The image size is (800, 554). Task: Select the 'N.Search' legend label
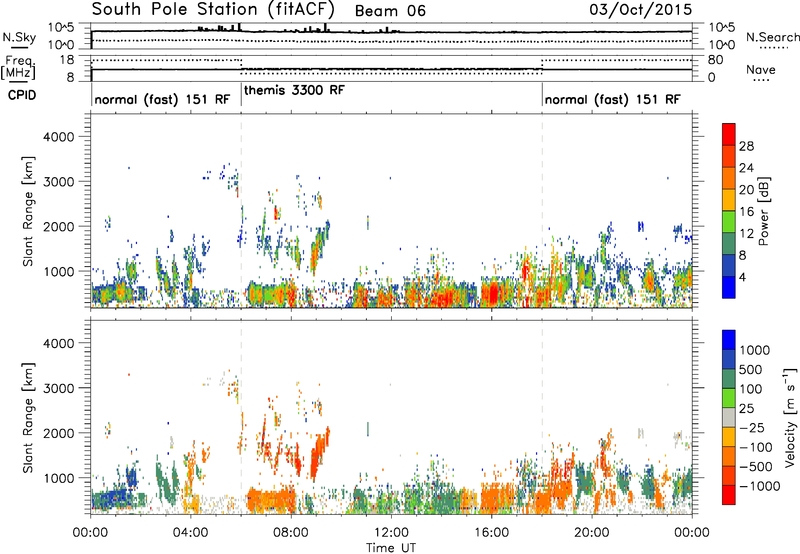[x=772, y=37]
